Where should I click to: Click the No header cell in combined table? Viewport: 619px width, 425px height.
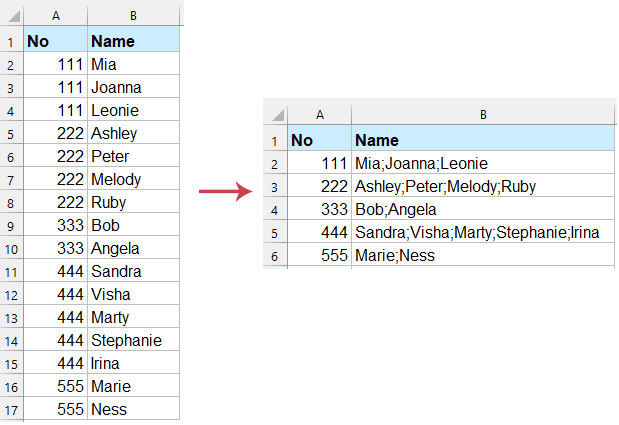click(318, 140)
